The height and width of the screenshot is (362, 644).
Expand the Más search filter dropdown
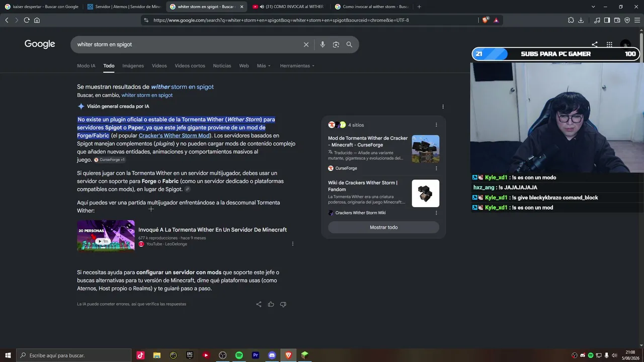264,66
